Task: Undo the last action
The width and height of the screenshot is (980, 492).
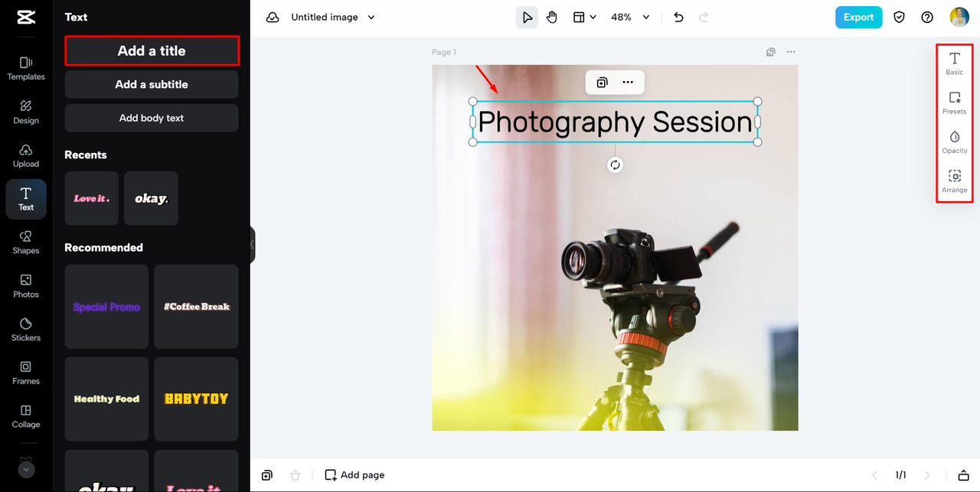Action: [x=678, y=17]
